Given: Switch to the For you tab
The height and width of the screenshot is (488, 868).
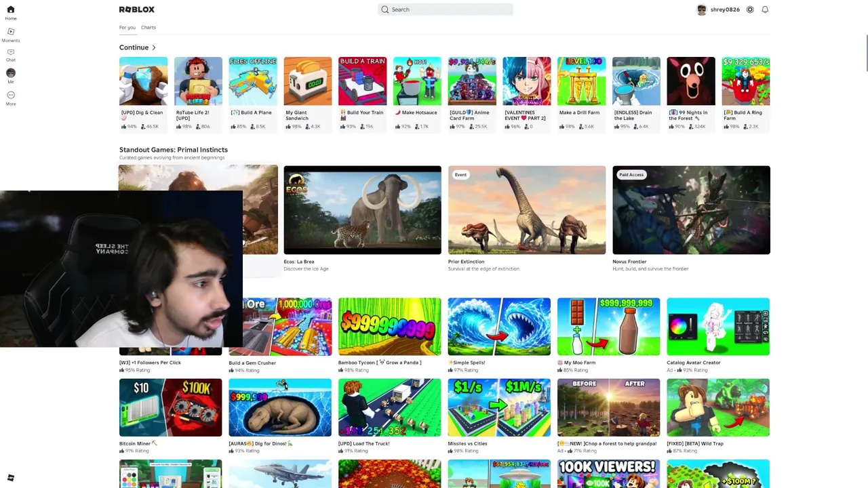Looking at the screenshot, I should [127, 27].
